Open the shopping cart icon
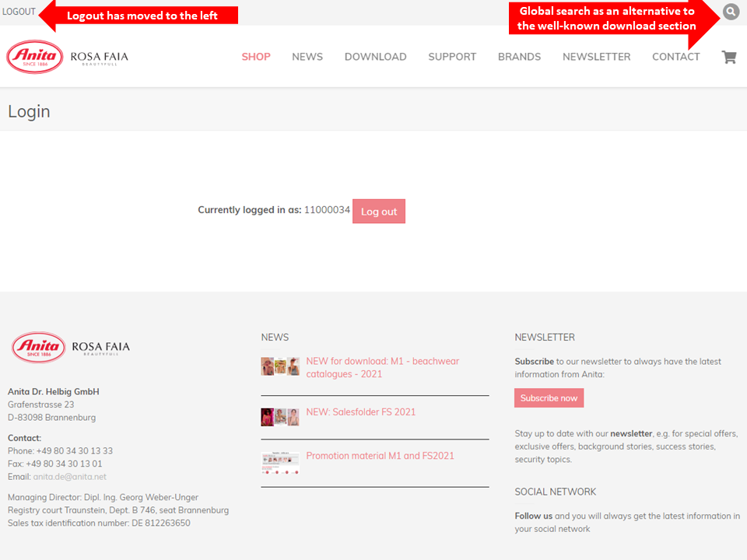747x560 pixels. point(728,57)
